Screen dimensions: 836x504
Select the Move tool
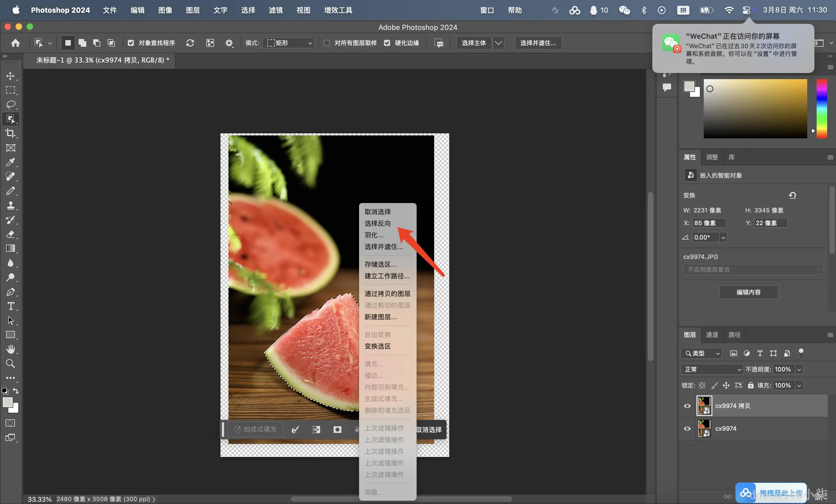click(10, 76)
